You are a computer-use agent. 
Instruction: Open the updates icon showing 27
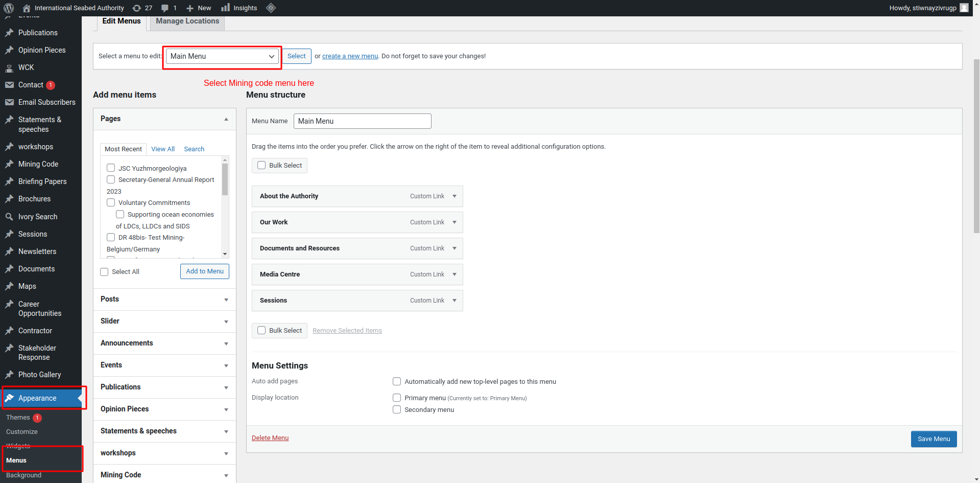pos(137,8)
